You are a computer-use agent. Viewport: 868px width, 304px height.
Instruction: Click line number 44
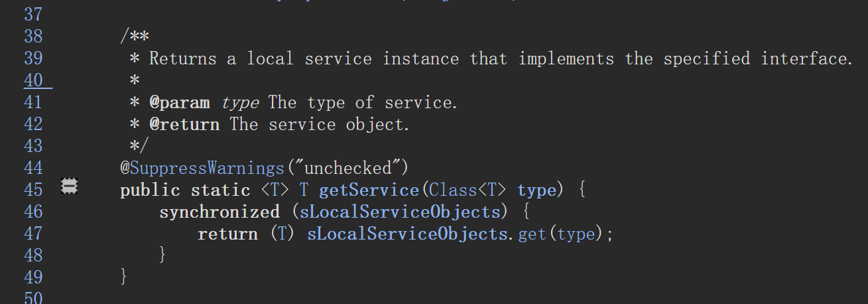[33, 168]
